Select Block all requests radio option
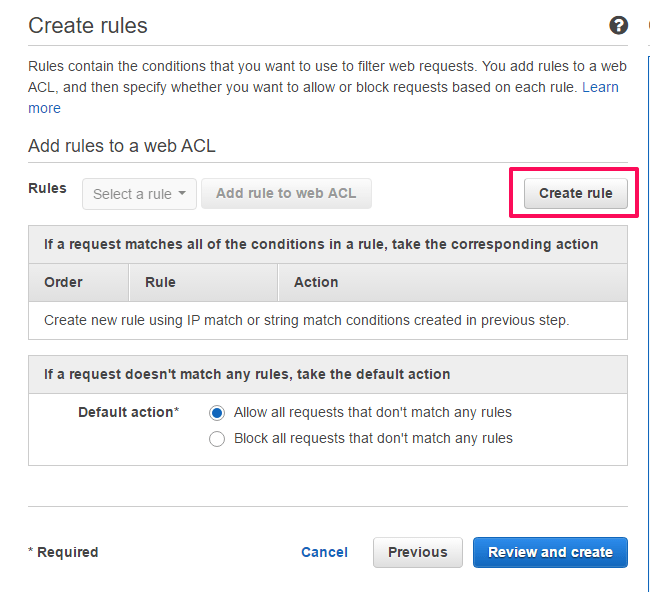 [217, 438]
